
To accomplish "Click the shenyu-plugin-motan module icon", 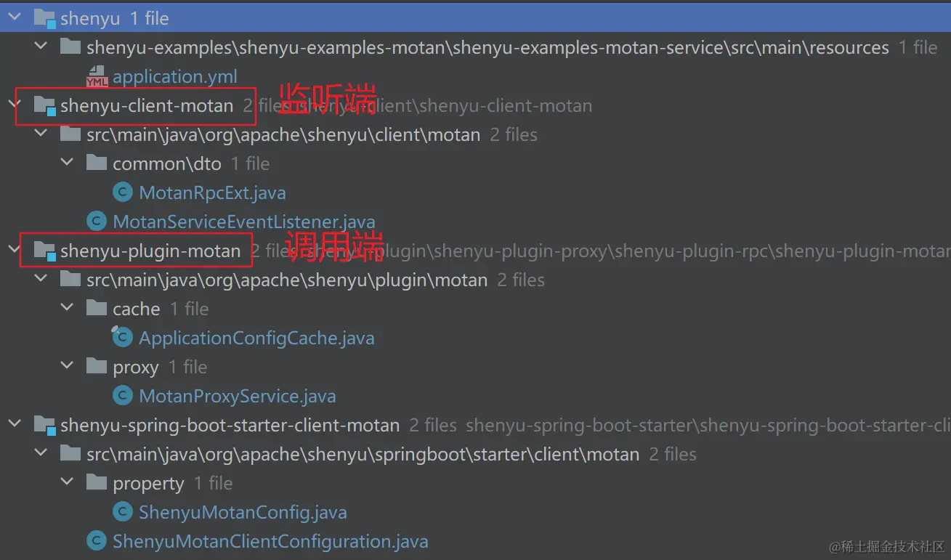I will [x=45, y=251].
